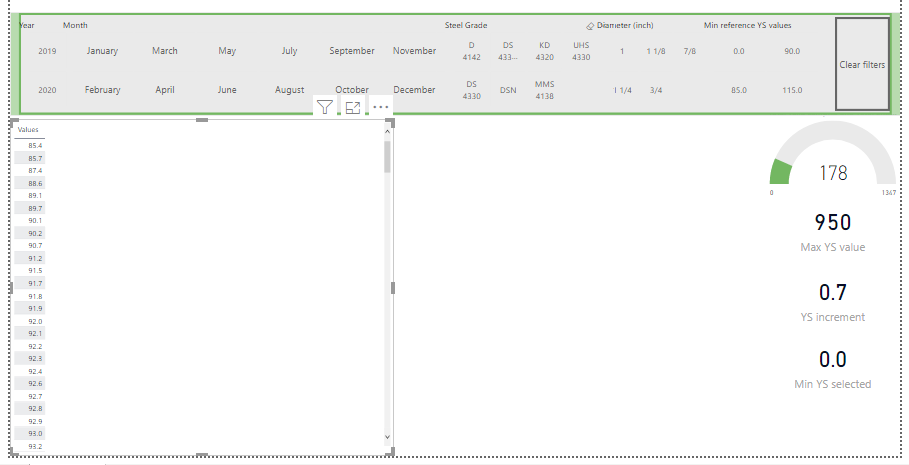The height and width of the screenshot is (465, 909).
Task: Choose November in Month slicer
Action: coord(414,51)
